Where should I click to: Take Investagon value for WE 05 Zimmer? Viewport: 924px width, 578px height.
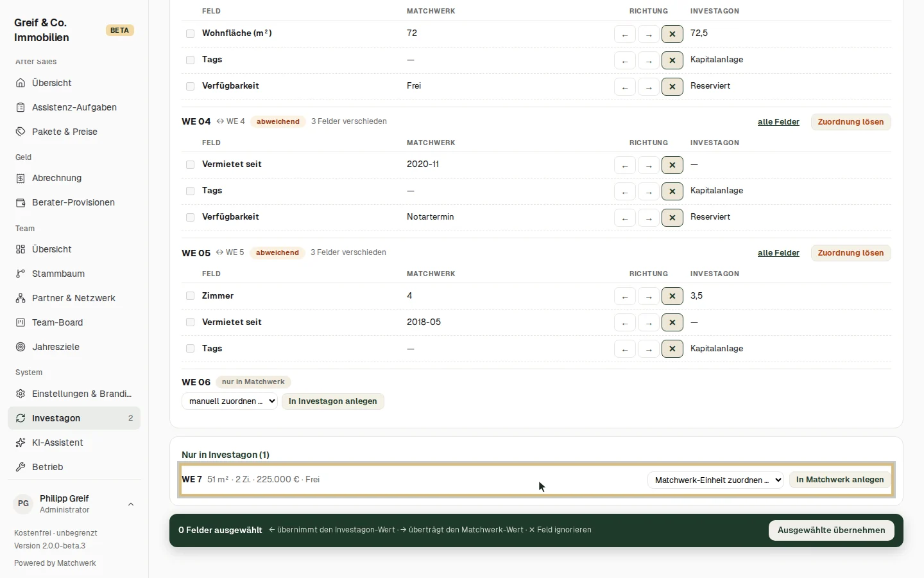(x=624, y=297)
